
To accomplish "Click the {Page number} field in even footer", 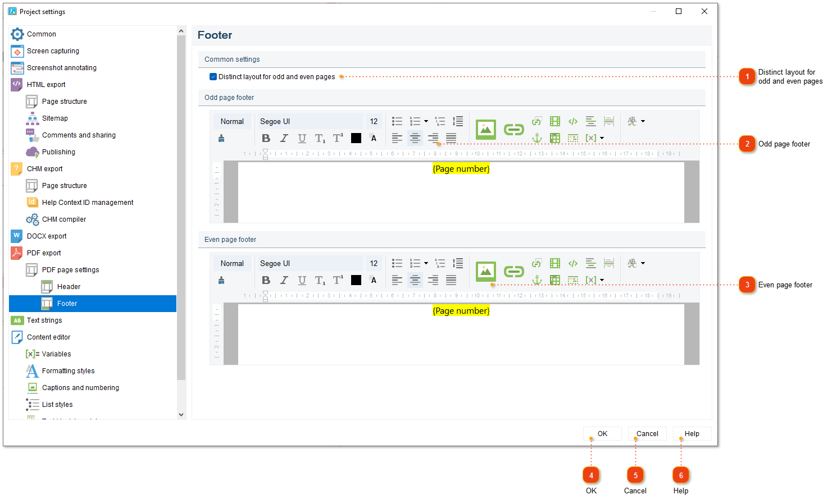I will [461, 311].
